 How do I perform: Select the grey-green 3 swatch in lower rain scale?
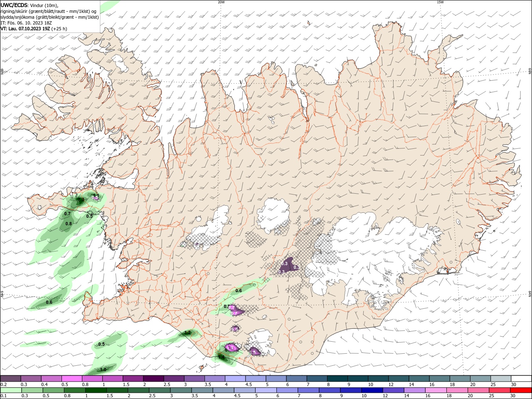tap(180, 390)
